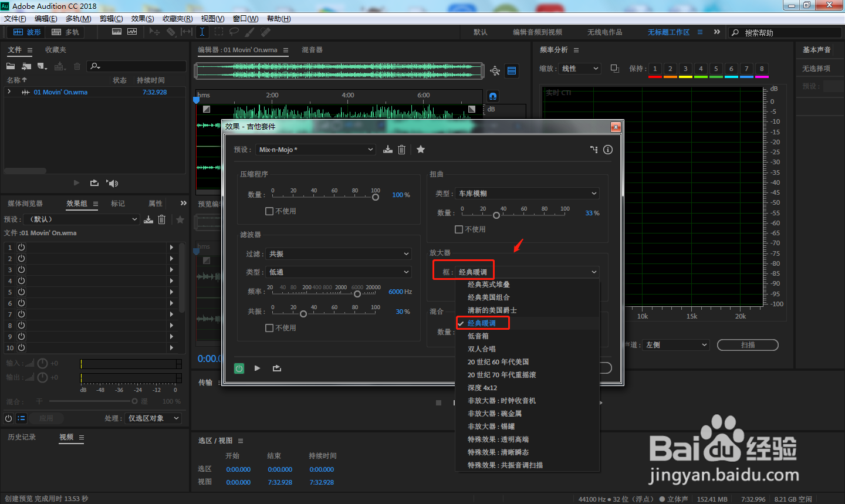Delete effects rack preset trash icon

(162, 219)
